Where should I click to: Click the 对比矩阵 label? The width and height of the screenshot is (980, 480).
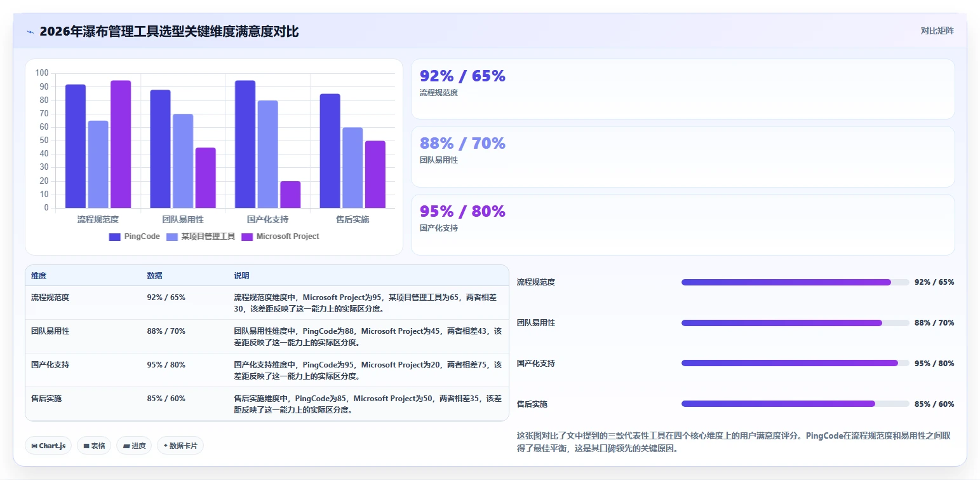pos(937,31)
